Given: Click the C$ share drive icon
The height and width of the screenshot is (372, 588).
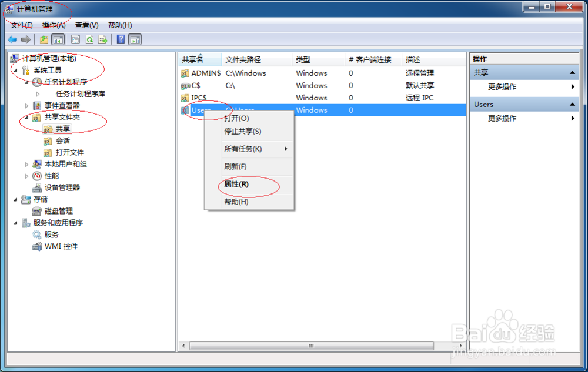Looking at the screenshot, I should coord(185,86).
